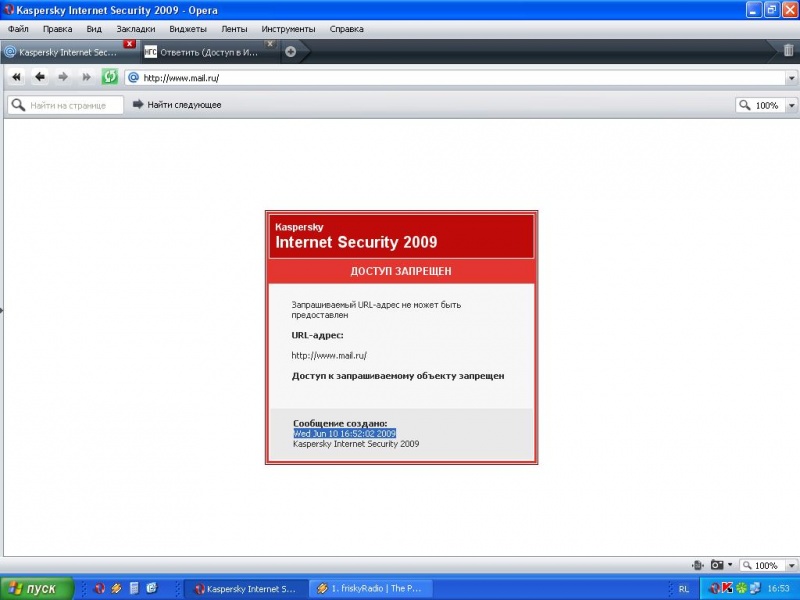This screenshot has height=600, width=800.
Task: Click the Rewind navigation button
Action: 16,77
